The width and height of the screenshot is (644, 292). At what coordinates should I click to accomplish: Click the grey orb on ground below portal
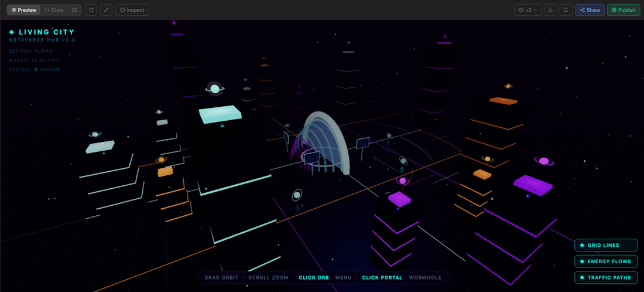[297, 195]
